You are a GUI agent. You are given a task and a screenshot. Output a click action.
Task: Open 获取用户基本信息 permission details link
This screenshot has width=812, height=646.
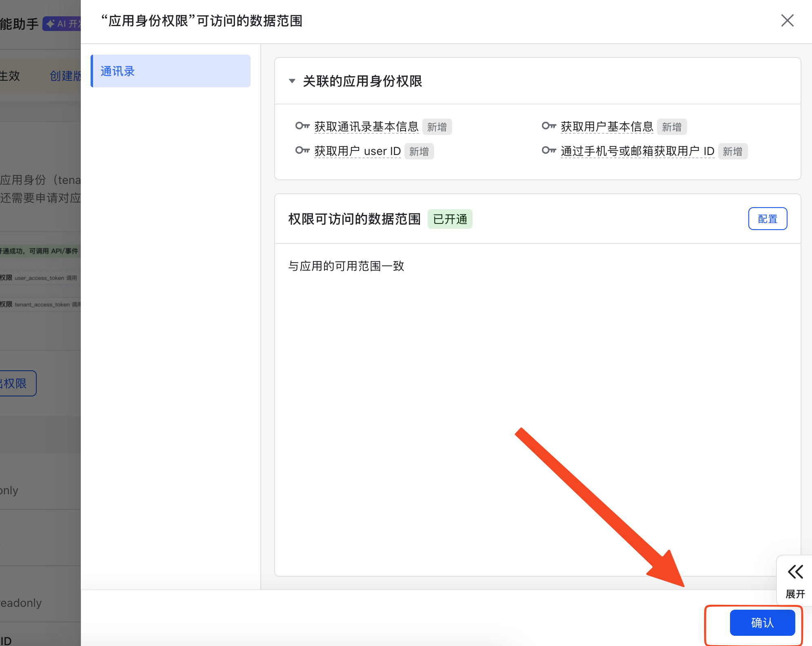[x=607, y=127]
